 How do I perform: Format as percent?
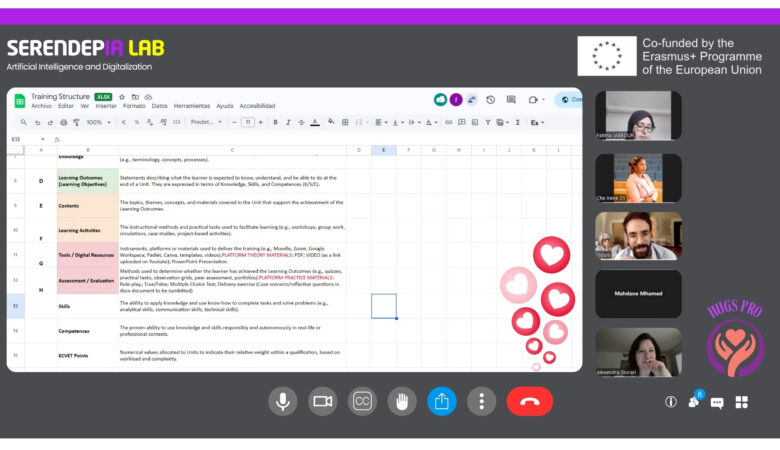(137, 122)
